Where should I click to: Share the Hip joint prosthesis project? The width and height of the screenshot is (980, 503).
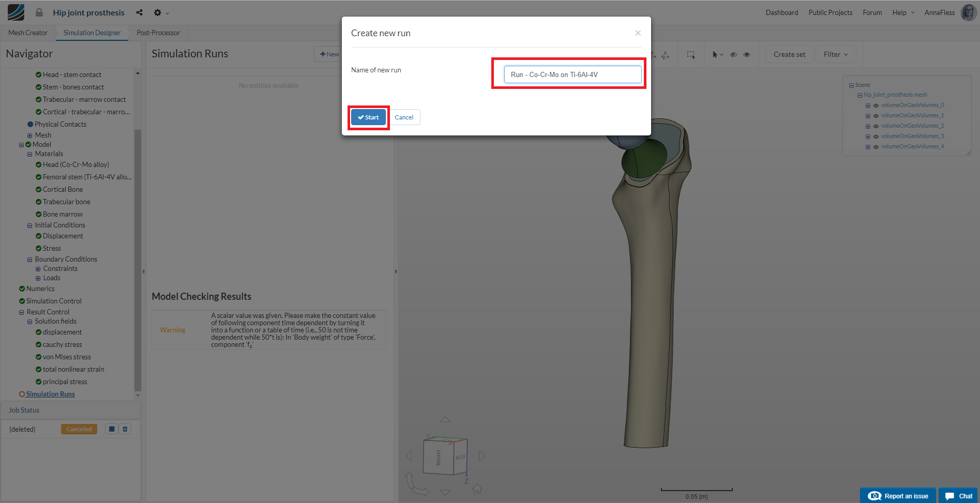click(139, 12)
